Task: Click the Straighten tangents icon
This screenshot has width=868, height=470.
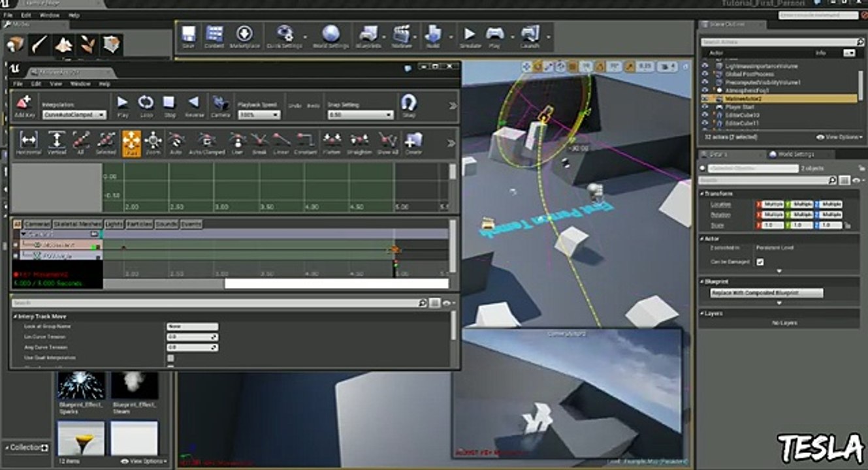Action: point(360,143)
